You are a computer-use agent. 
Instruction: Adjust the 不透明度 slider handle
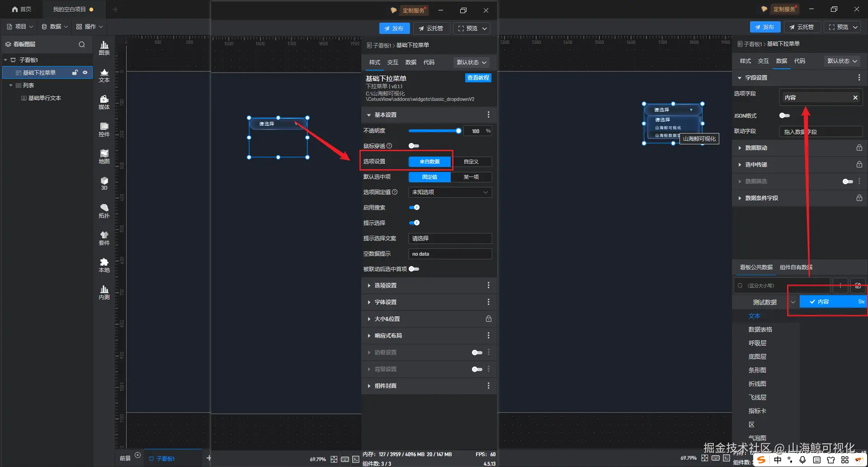point(458,131)
